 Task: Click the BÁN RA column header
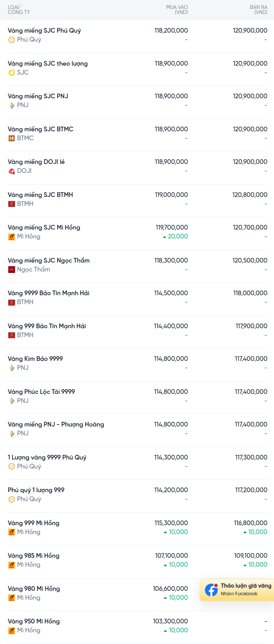point(258,10)
